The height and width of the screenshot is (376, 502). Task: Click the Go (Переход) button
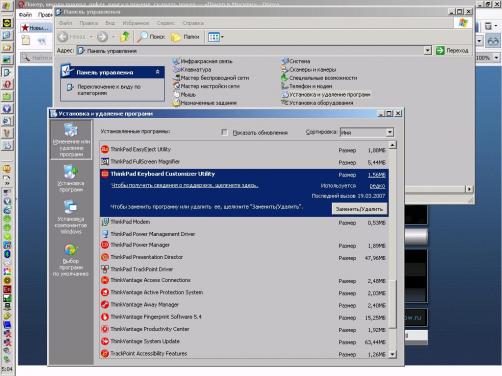(x=452, y=51)
